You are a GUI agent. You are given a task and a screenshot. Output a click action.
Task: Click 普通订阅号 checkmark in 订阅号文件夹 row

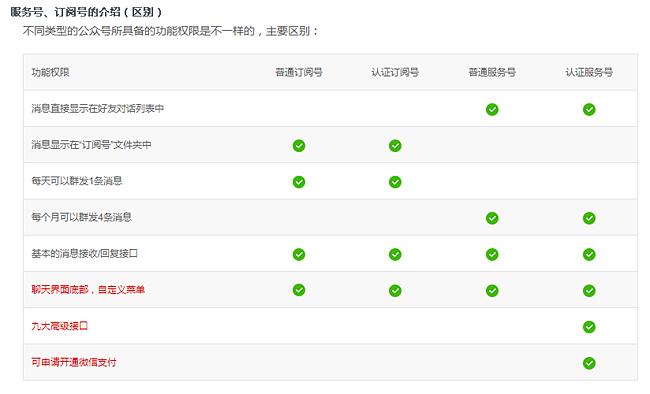pos(299,146)
